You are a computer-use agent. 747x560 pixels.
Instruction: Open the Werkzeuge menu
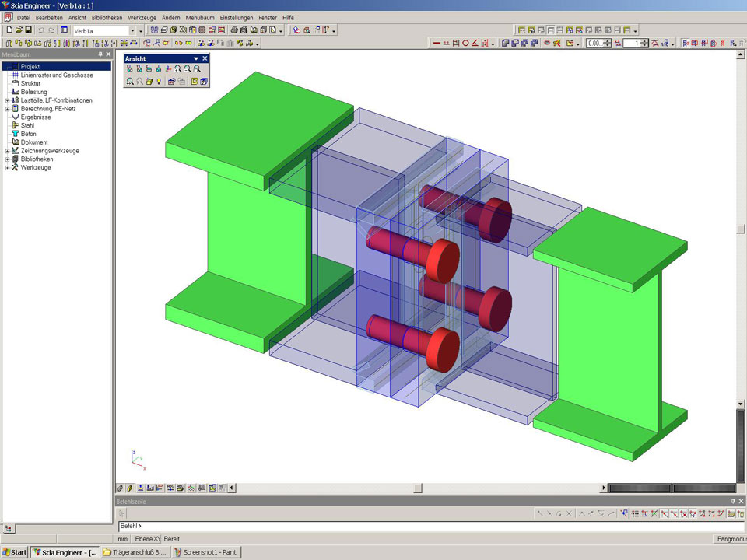coord(142,17)
